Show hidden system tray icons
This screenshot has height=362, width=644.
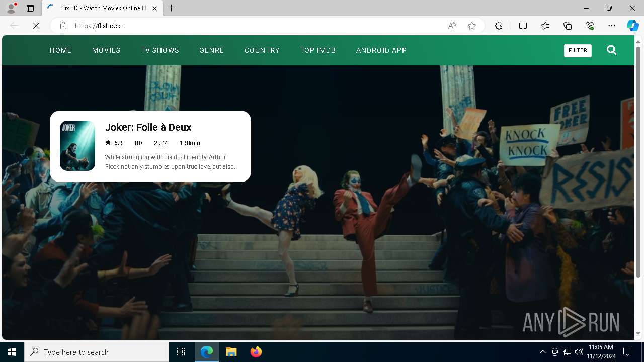542,352
